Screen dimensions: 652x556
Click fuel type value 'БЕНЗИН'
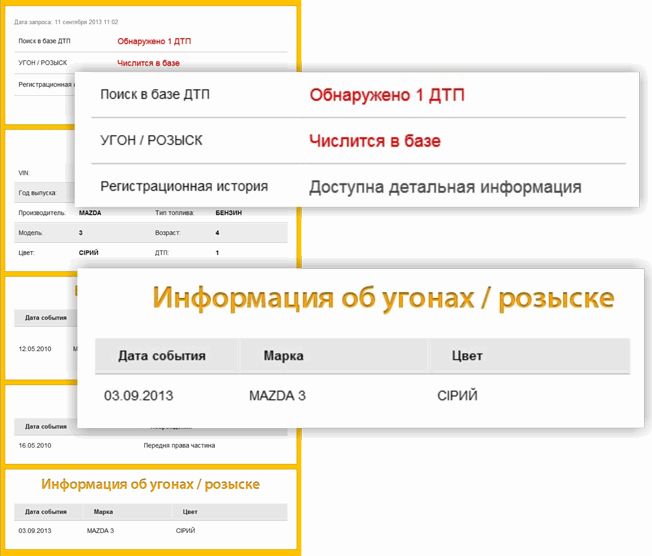click(229, 213)
